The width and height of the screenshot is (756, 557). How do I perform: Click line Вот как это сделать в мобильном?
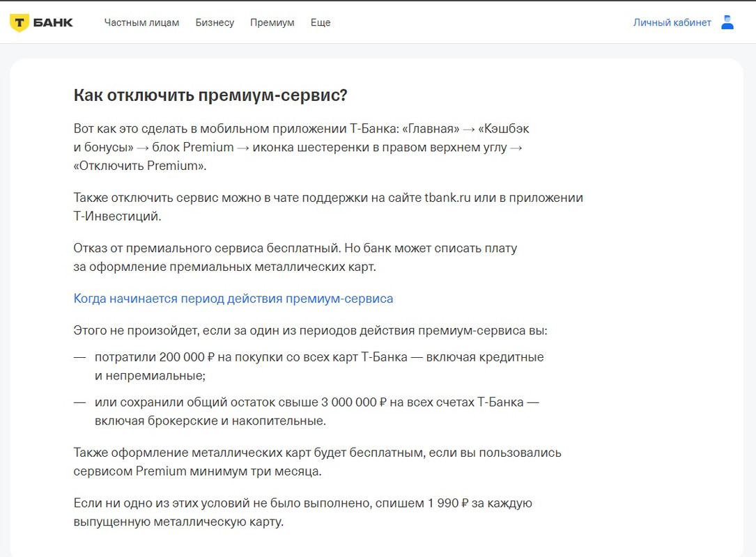[301, 129]
